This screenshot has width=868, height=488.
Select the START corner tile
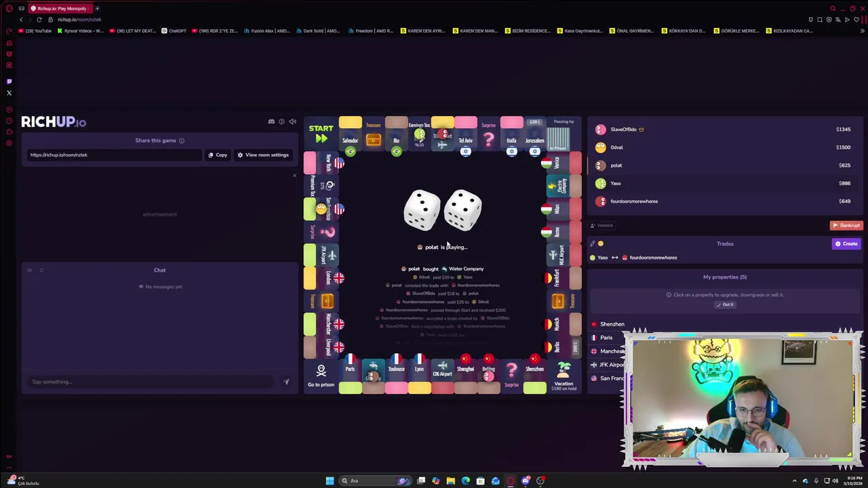[321, 134]
